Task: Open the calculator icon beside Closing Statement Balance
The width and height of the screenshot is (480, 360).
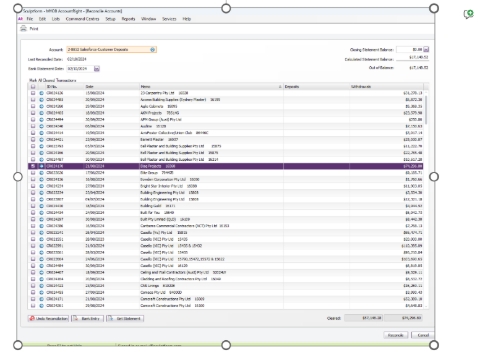Action: pyautogui.click(x=426, y=50)
